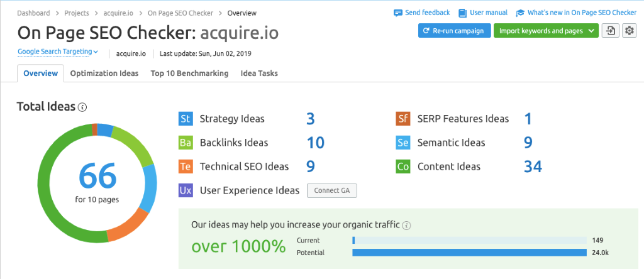Click the Backlinks Ideas count 10

[x=316, y=143]
